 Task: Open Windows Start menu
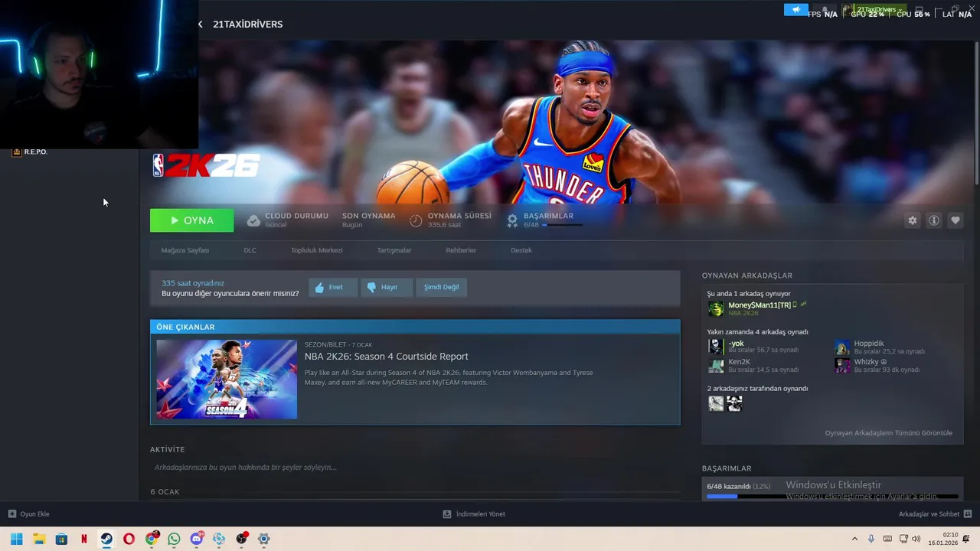(x=17, y=539)
